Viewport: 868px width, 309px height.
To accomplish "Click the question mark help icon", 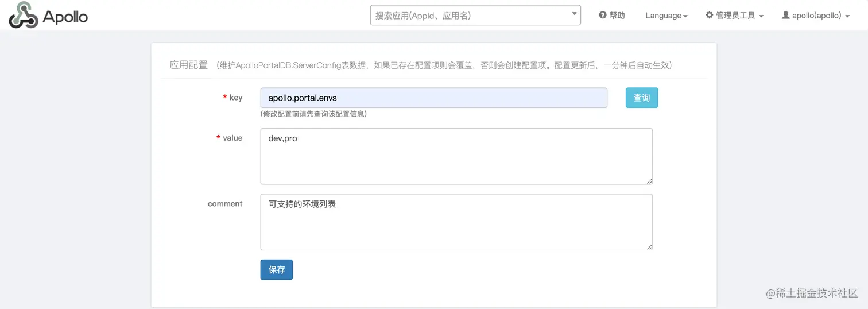I will (x=603, y=16).
